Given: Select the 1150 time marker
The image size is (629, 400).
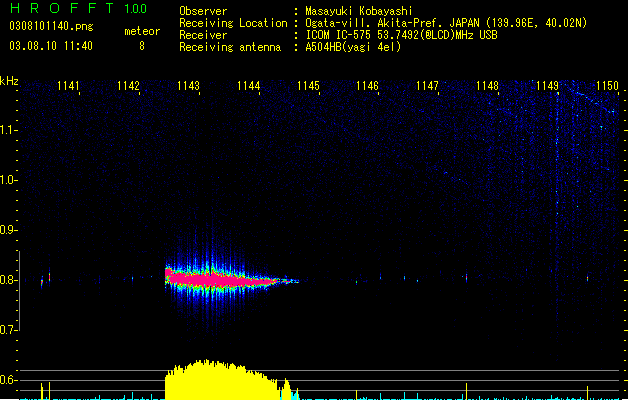Looking at the screenshot, I should point(607,86).
